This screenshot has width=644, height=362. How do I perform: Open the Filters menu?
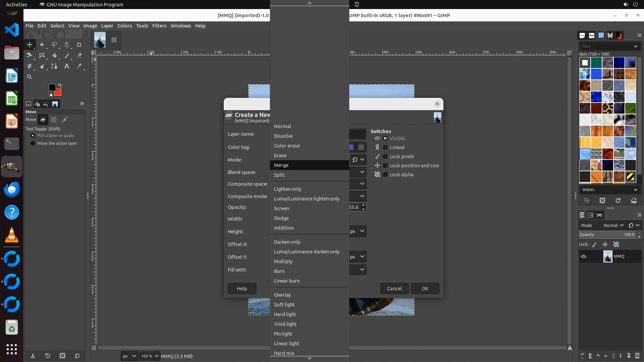pos(159,26)
